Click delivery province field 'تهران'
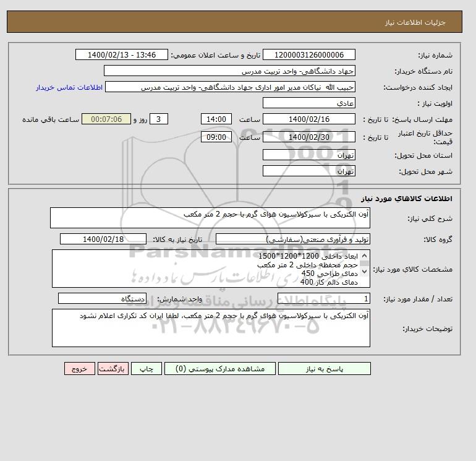The image size is (476, 461). (308, 155)
